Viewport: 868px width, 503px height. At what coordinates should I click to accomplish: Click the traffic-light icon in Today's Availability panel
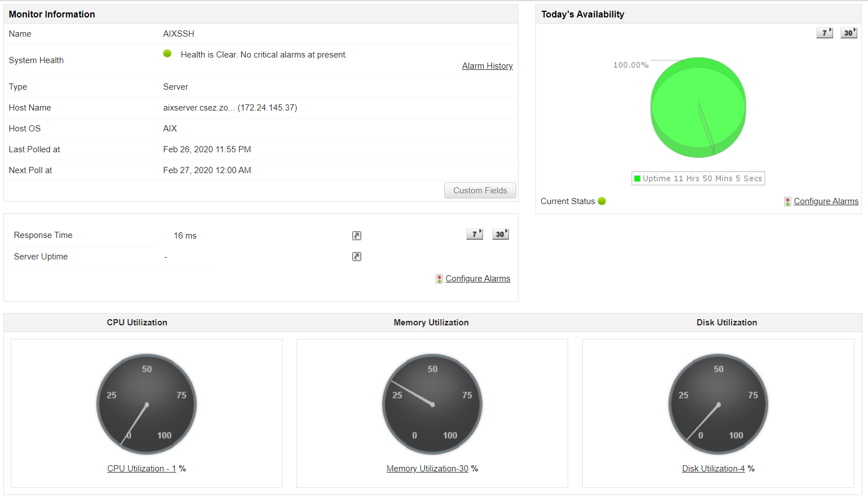pyautogui.click(x=787, y=201)
